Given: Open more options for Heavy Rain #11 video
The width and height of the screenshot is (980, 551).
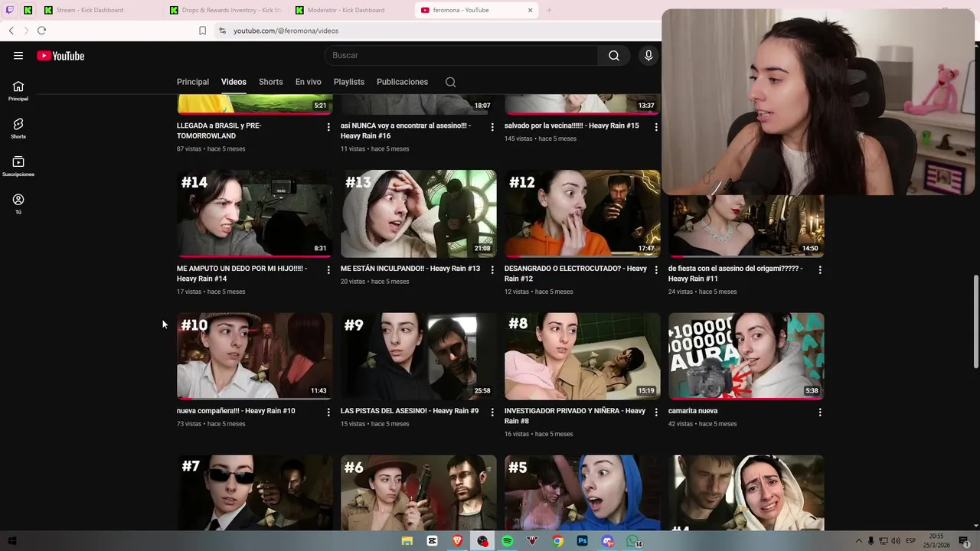Looking at the screenshot, I should pos(820,269).
